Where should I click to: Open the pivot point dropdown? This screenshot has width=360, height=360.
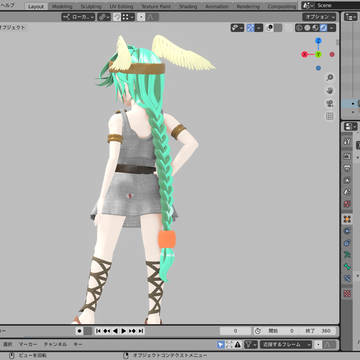(x=104, y=17)
